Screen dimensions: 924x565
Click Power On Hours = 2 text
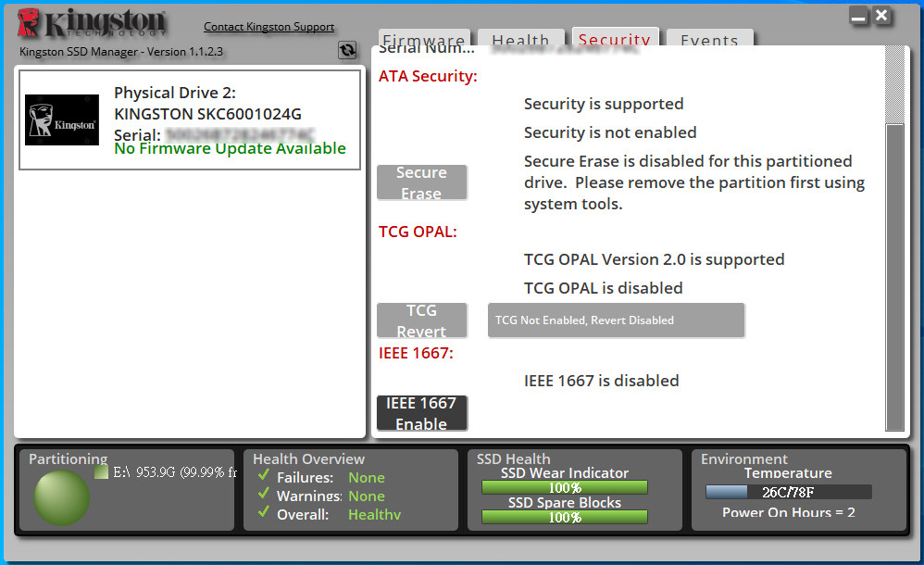pyautogui.click(x=789, y=512)
